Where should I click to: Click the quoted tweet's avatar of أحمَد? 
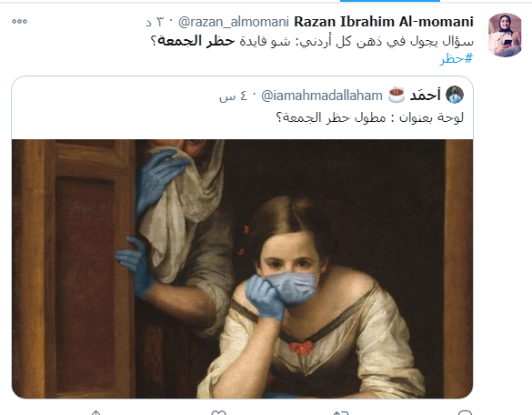click(455, 95)
